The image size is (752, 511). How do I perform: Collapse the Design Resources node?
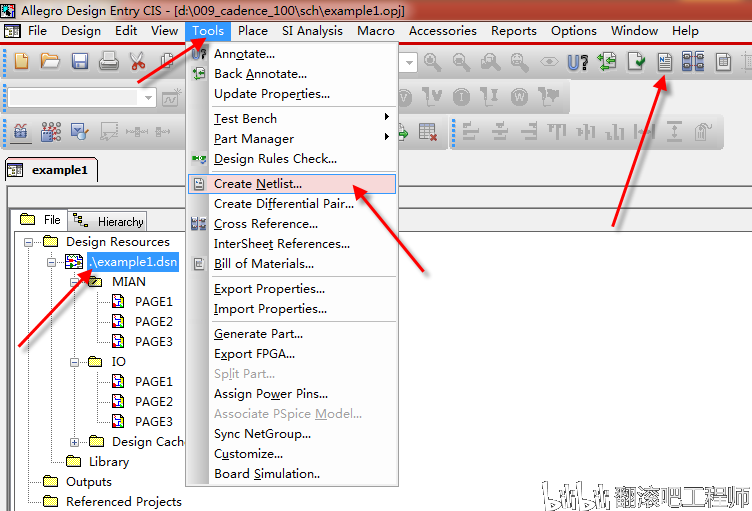pyautogui.click(x=28, y=242)
